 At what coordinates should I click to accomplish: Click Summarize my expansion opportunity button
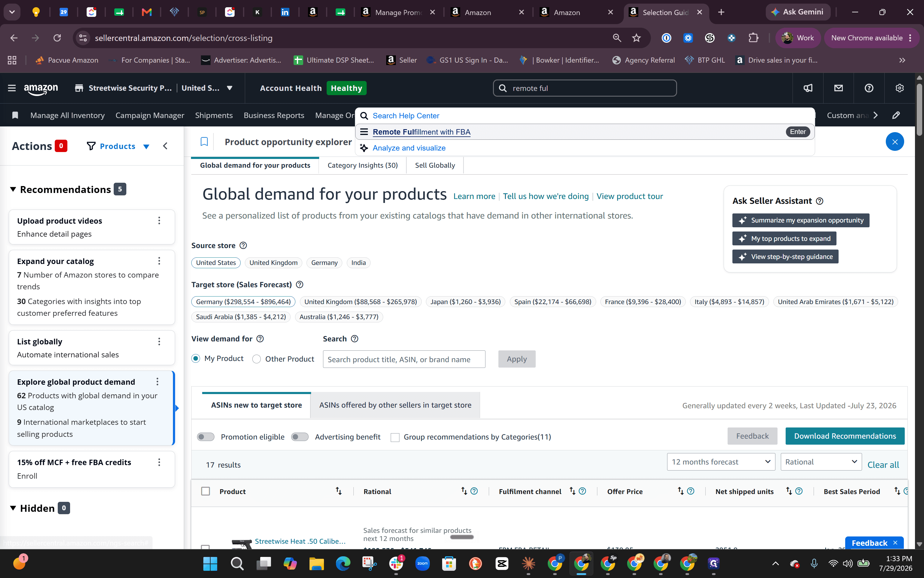coord(801,220)
